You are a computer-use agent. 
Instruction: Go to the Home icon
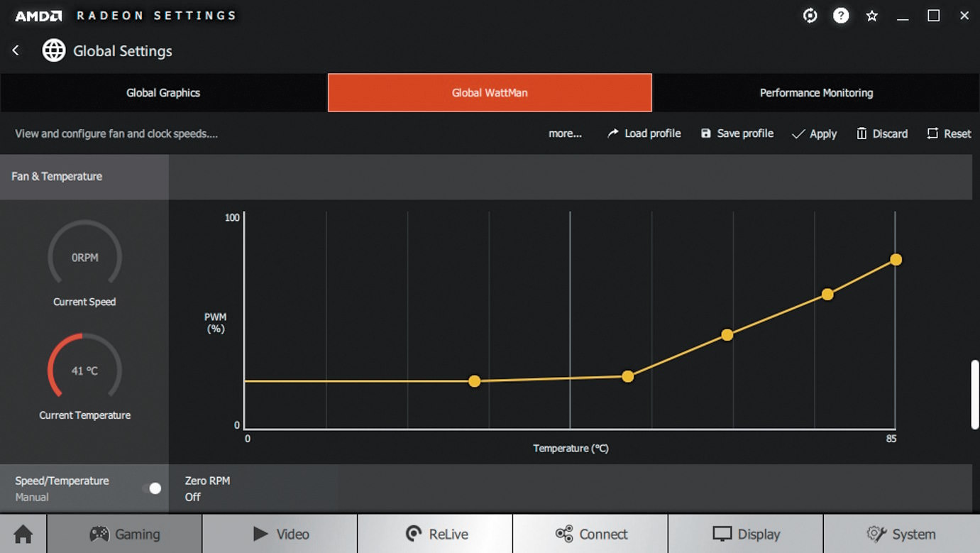23,534
